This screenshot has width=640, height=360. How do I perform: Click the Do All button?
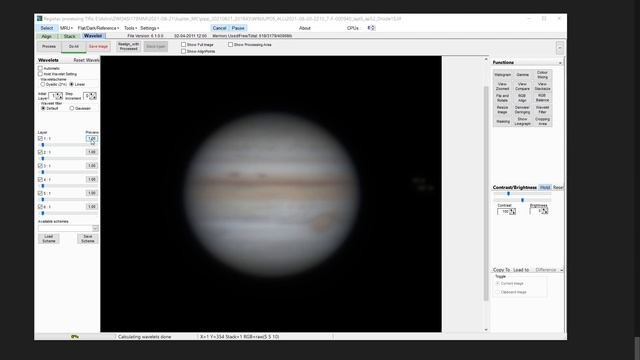pos(73,47)
